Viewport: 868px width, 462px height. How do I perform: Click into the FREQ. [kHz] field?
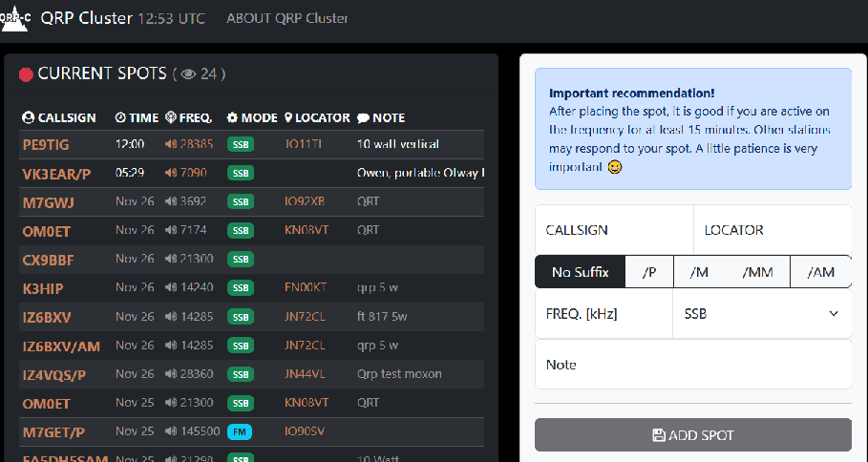click(x=603, y=314)
